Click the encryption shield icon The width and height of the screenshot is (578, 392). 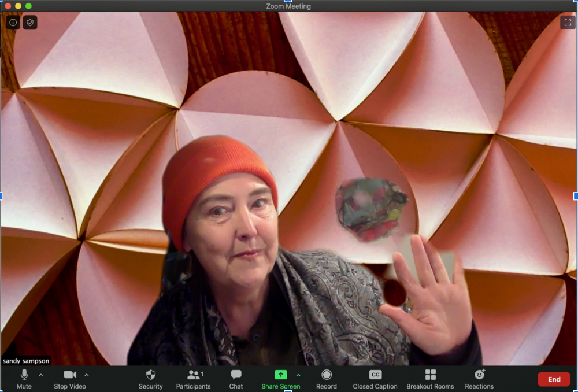coord(30,23)
